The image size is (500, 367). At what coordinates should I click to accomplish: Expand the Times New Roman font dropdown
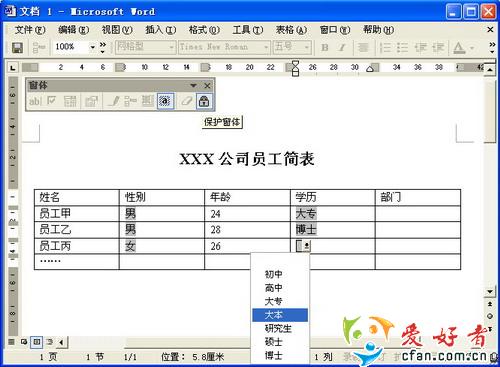(x=266, y=48)
